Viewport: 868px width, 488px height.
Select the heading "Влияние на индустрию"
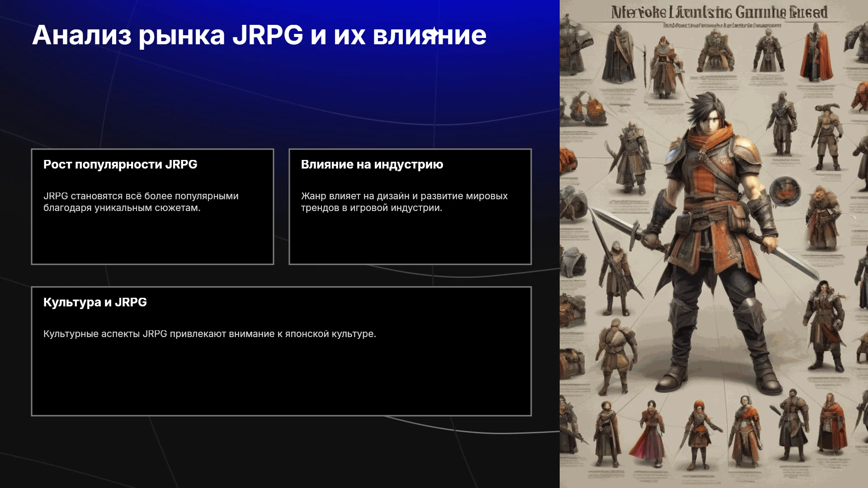click(x=372, y=164)
